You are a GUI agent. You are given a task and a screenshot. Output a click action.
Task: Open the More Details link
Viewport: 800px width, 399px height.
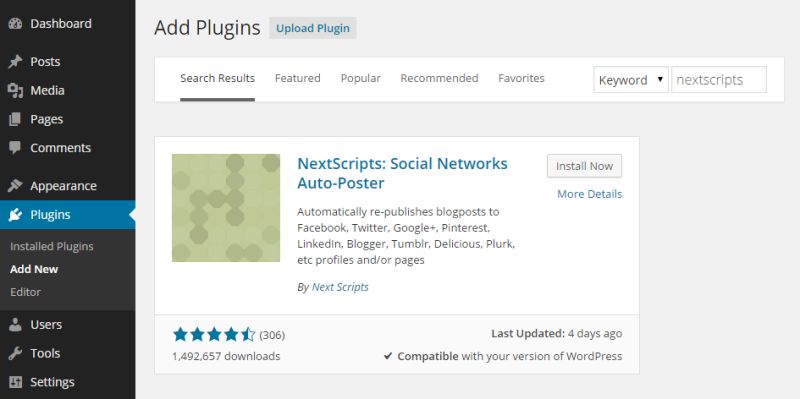pyautogui.click(x=589, y=194)
